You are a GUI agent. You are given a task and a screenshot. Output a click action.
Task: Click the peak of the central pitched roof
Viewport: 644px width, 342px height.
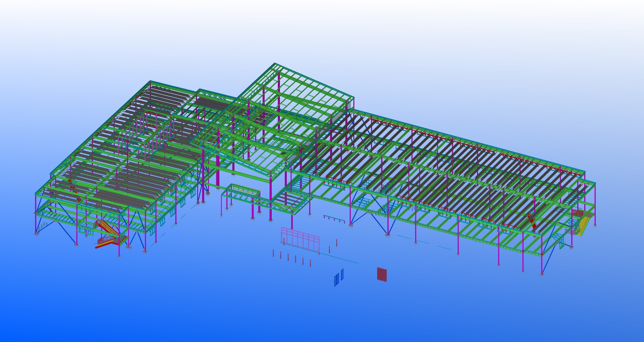[x=275, y=64]
